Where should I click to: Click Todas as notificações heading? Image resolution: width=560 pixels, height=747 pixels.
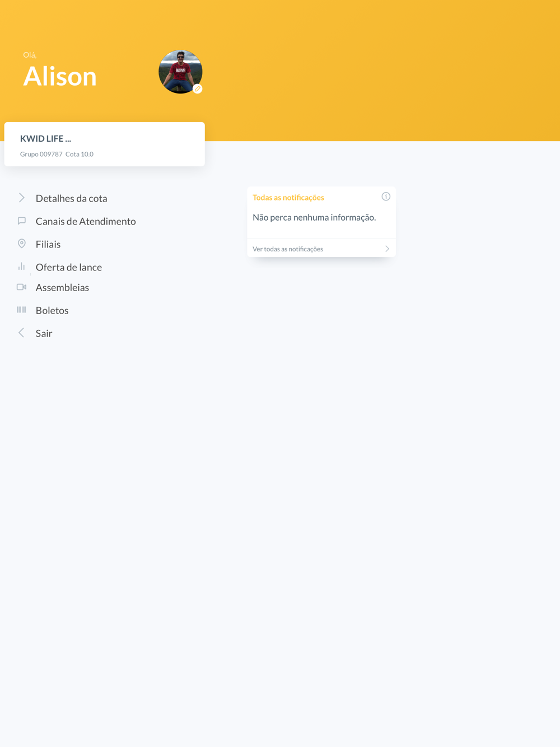288,197
